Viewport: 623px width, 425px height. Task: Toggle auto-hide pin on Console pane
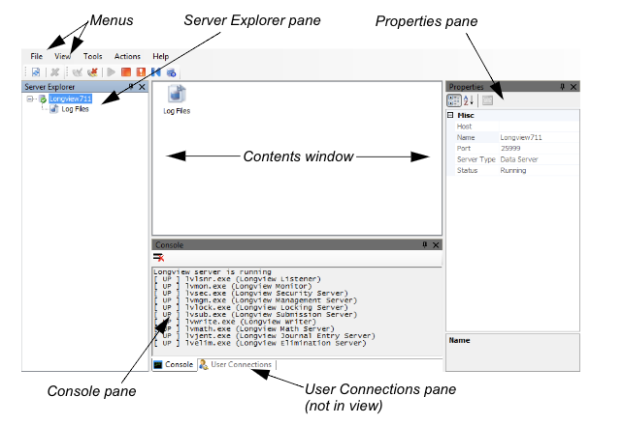424,244
